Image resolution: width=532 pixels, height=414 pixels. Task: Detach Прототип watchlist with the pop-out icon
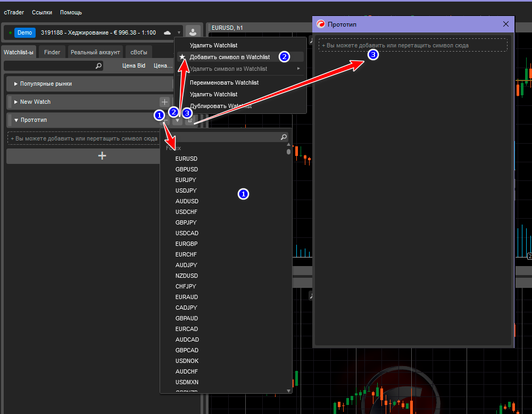coord(189,121)
